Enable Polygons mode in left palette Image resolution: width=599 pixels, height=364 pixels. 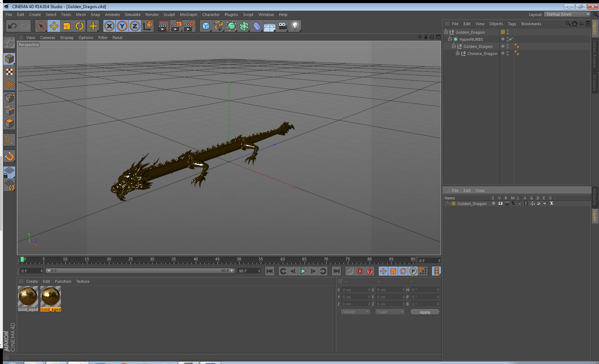click(10, 123)
